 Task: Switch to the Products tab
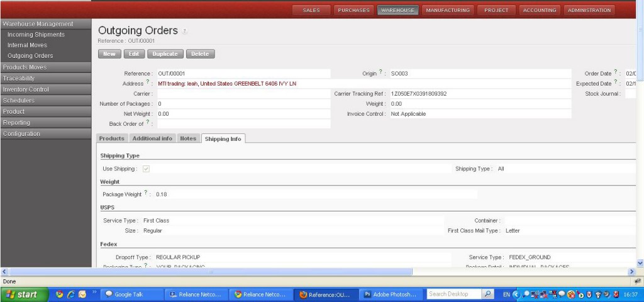(x=112, y=138)
